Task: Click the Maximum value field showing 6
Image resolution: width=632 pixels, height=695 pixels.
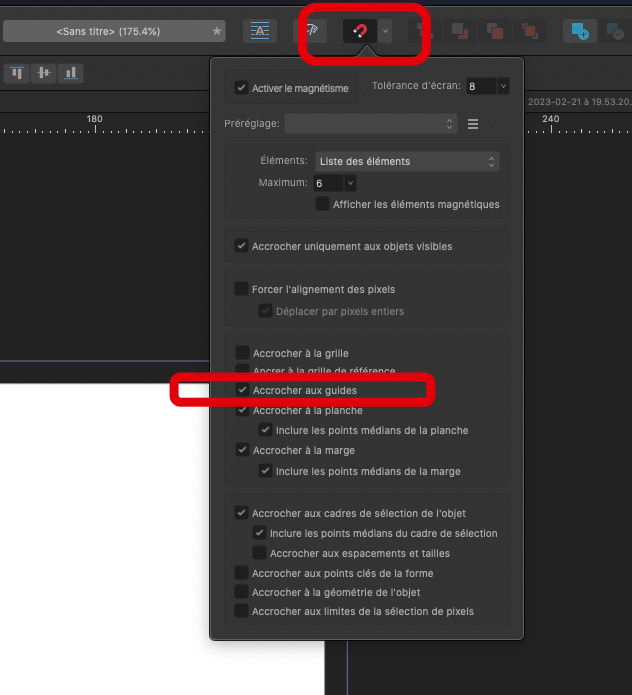Action: [x=328, y=183]
